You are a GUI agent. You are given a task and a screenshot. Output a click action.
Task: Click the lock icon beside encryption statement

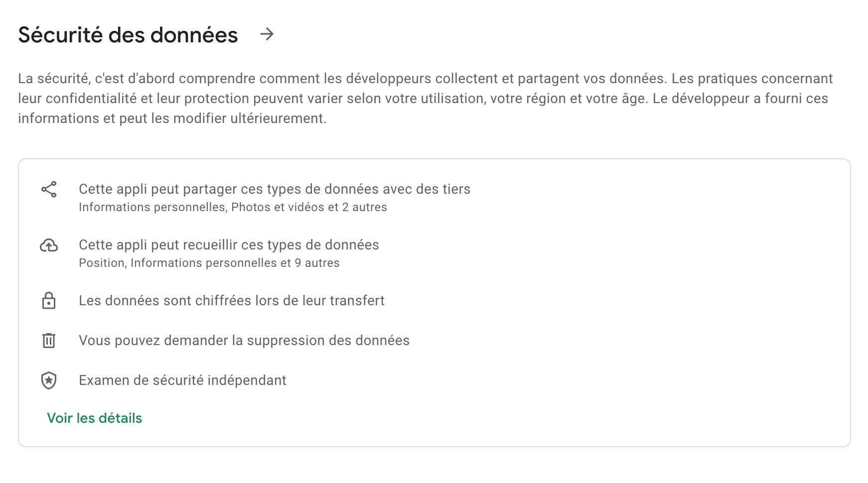tap(48, 301)
